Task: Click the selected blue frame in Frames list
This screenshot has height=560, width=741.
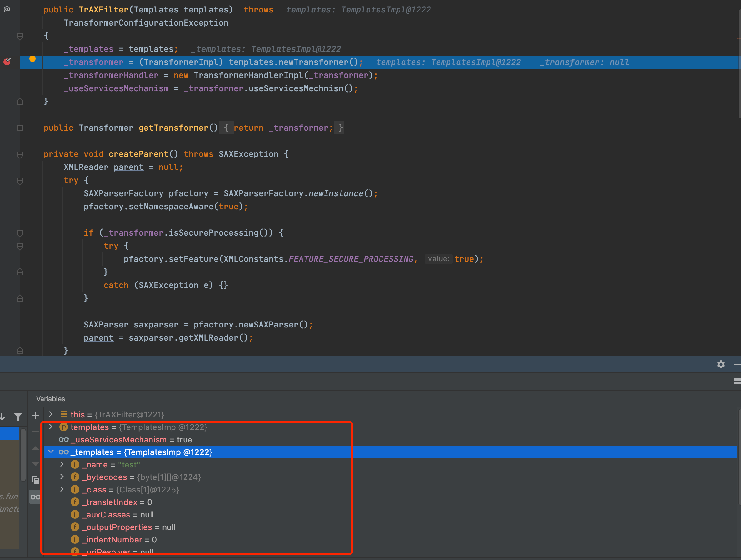Action: [x=9, y=434]
